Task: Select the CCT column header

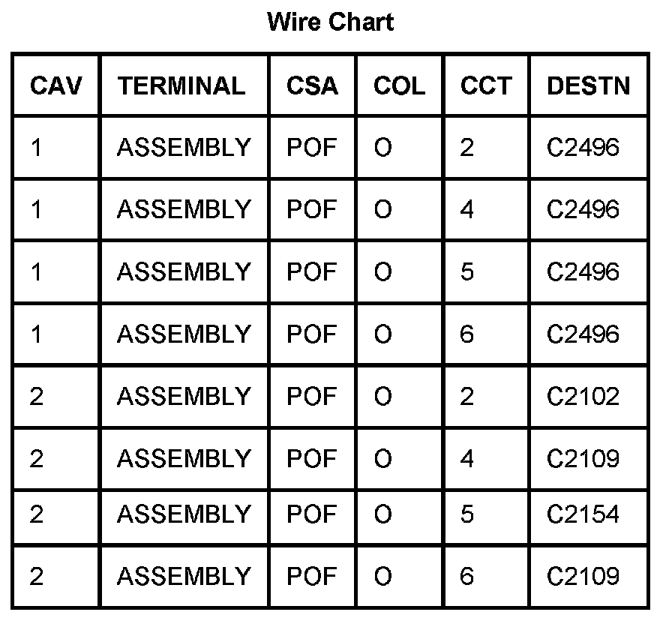Action: click(485, 85)
